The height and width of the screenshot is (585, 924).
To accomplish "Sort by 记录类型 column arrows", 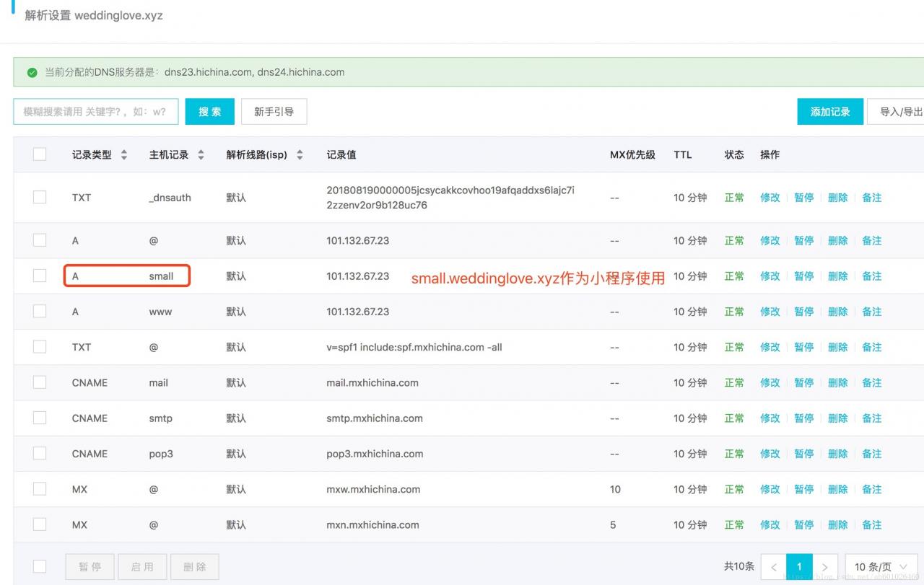I will (123, 155).
